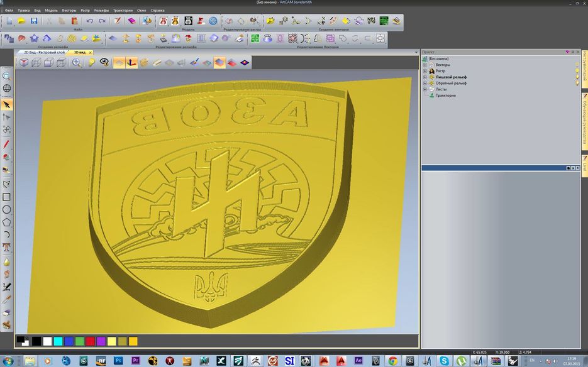Create a new model file
Viewport: 588px width, 367px height.
click(x=9, y=21)
